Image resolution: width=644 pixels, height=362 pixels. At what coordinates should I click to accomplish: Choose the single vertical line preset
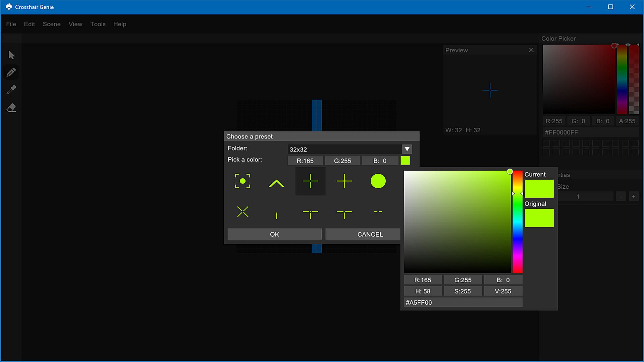tap(276, 215)
